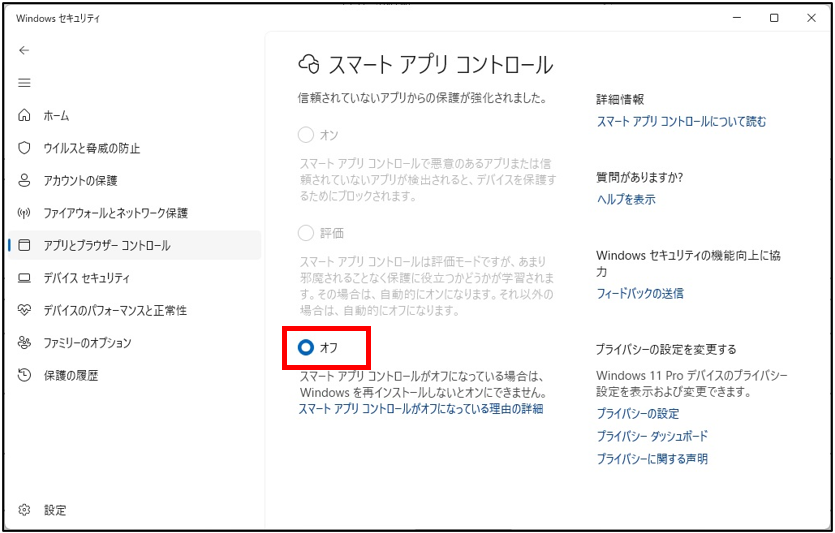
Task: Click the shield icon for virus protection
Action: (x=24, y=148)
